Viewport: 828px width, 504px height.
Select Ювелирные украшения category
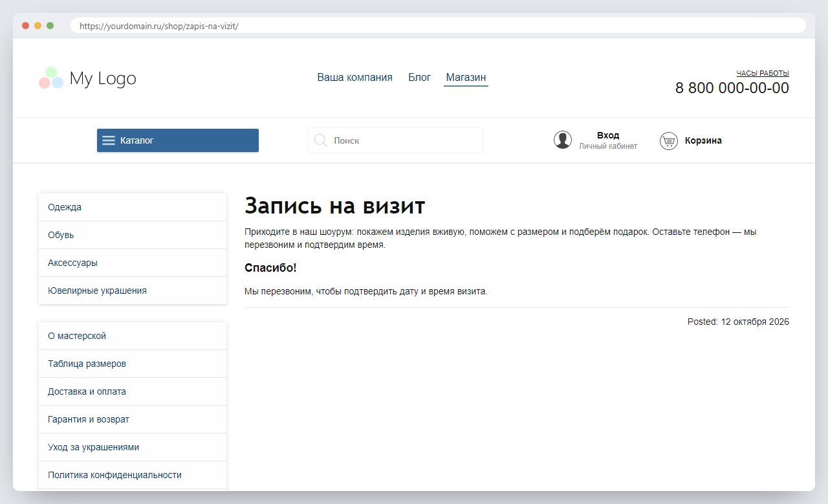point(133,290)
